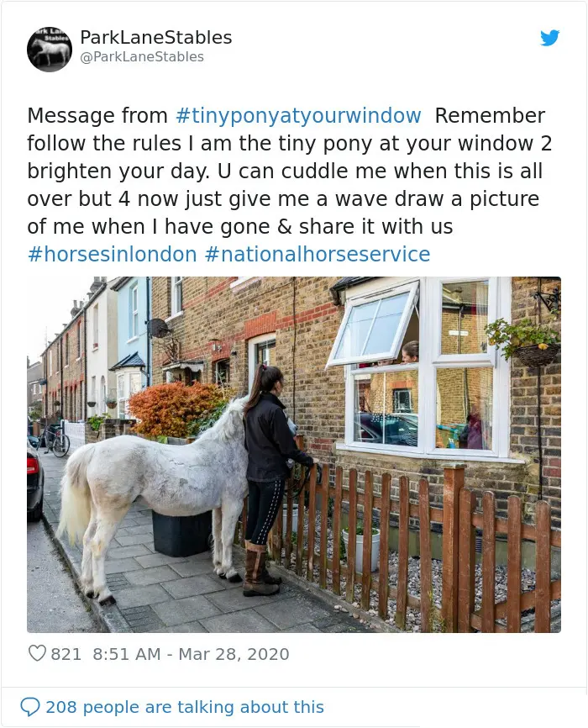This screenshot has width=588, height=728.
Task: Open the ParkLaneStables profile avatar
Action: [x=50, y=49]
